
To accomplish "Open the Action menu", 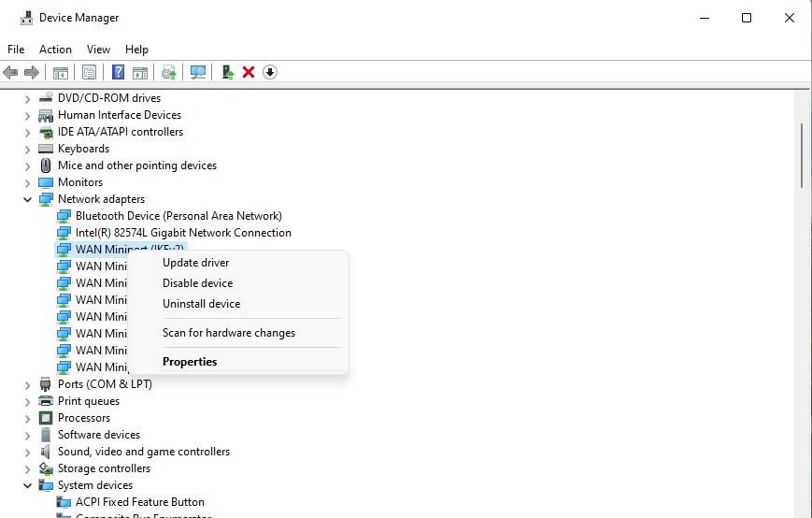I will click(55, 50).
